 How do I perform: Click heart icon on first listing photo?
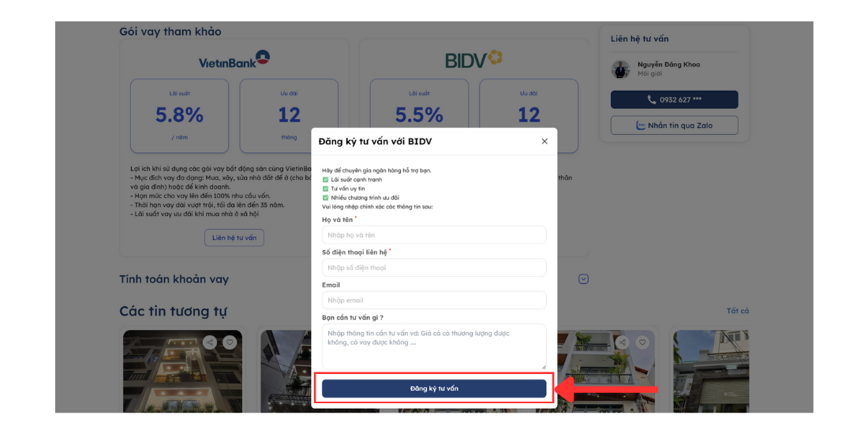point(229,342)
